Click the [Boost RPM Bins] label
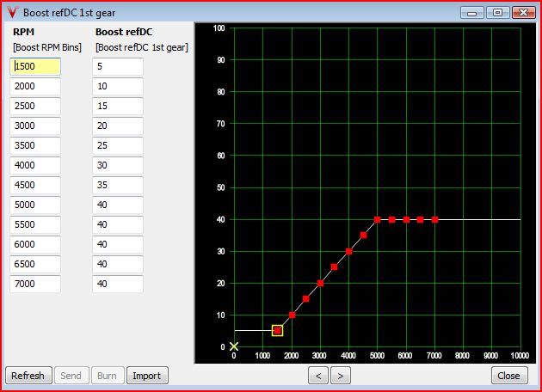Viewport: 542px width, 392px height. (x=47, y=47)
